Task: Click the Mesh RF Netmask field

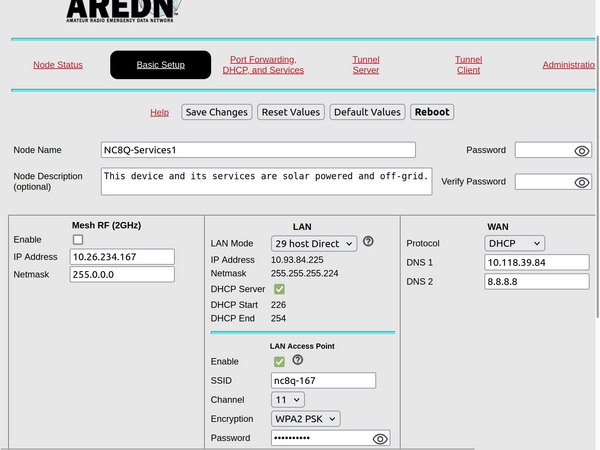Action: click(x=122, y=275)
